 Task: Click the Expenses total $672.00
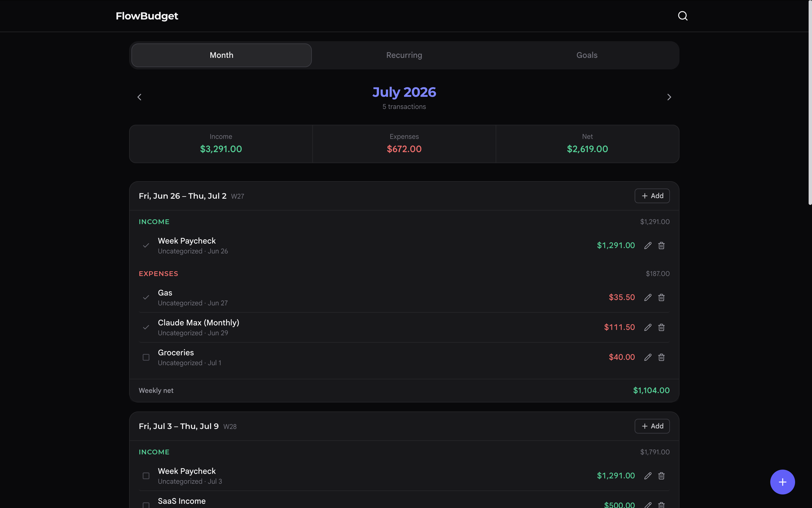404,149
